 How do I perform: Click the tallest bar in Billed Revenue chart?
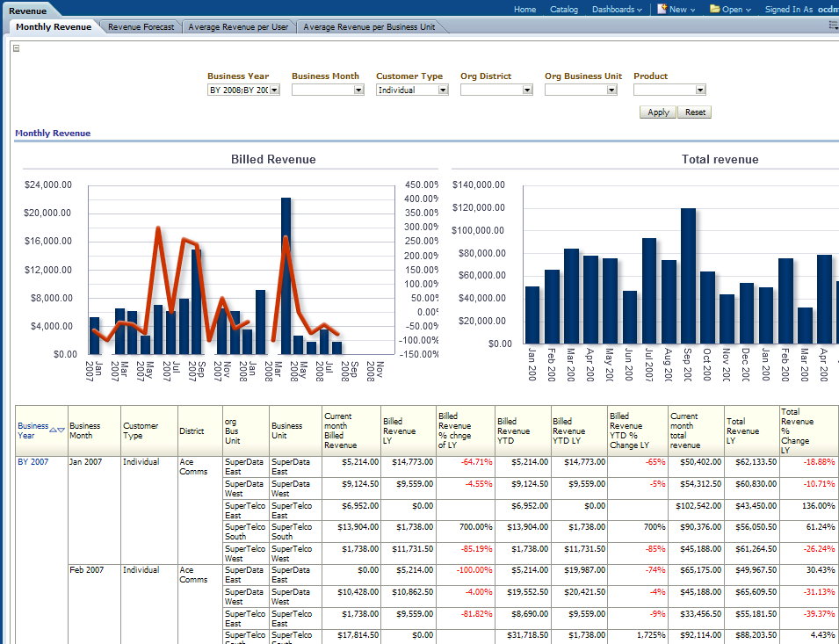286,276
